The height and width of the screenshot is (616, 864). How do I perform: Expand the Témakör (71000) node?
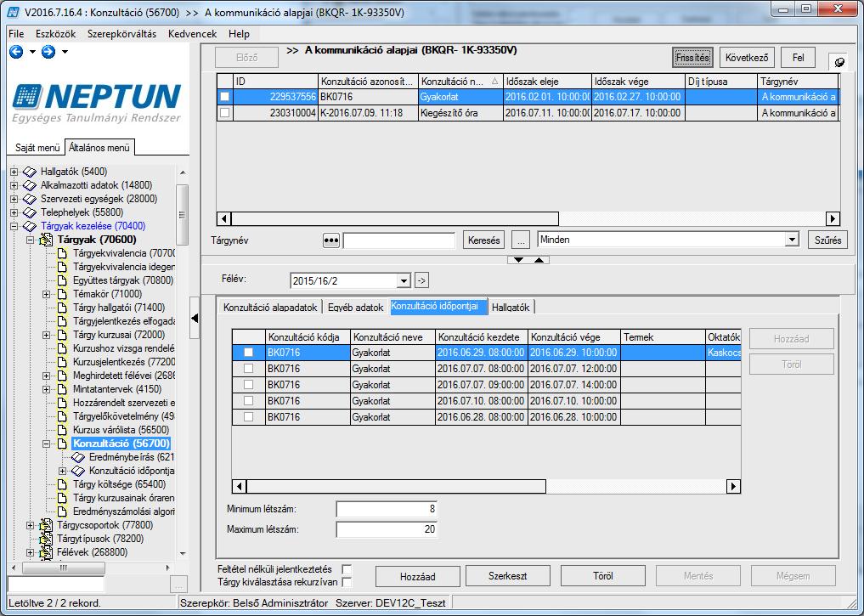(47, 294)
